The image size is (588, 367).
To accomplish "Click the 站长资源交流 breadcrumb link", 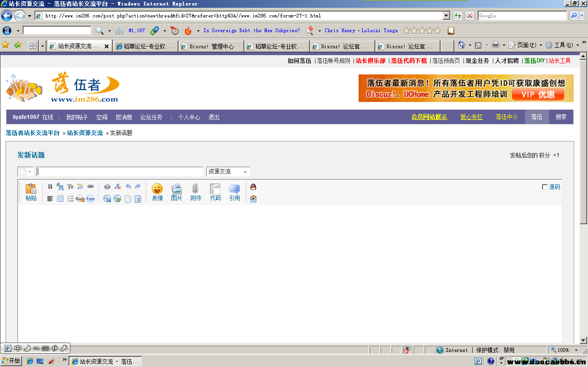I will tap(85, 133).
